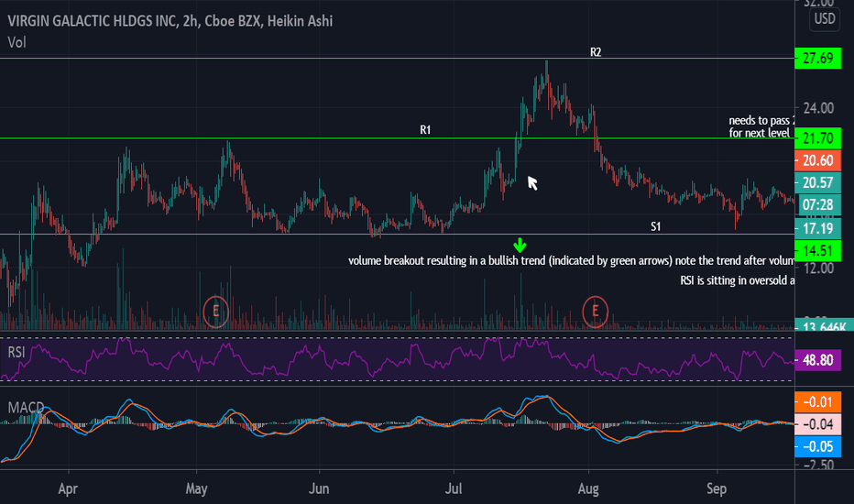
Task: Select the 27.69 price label
Action: (818, 59)
